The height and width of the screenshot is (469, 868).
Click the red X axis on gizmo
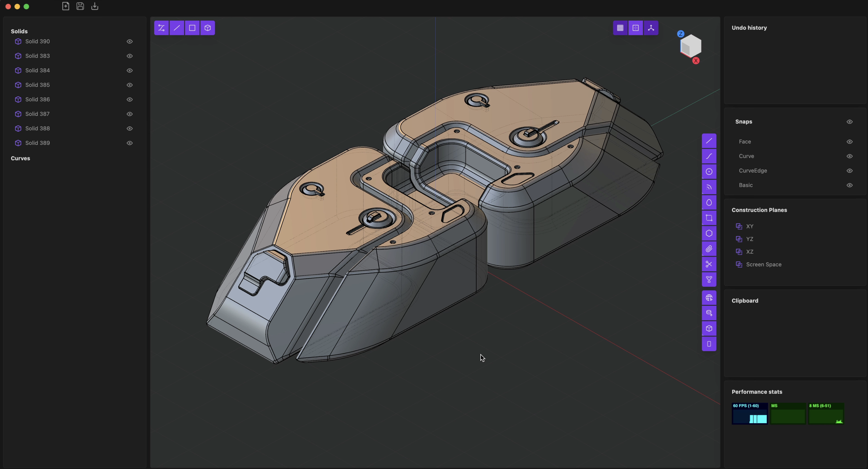(x=696, y=61)
